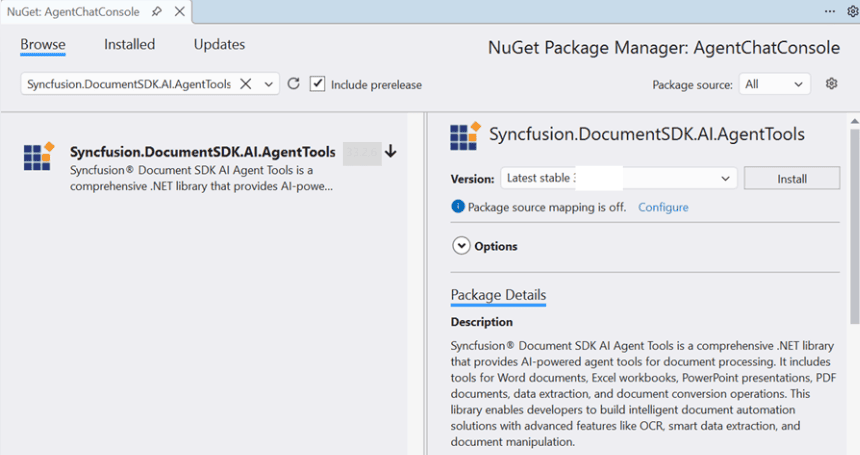Click the package description text in the results list
The image size is (860, 455).
[201, 178]
